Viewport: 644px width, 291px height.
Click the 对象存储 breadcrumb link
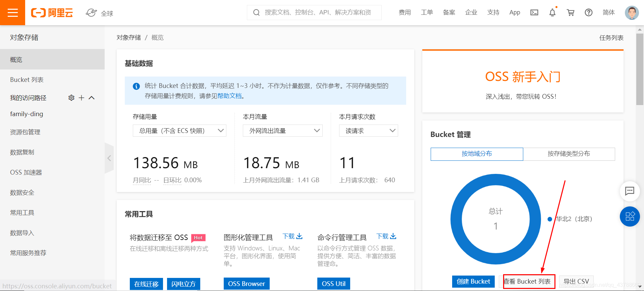[x=129, y=38]
